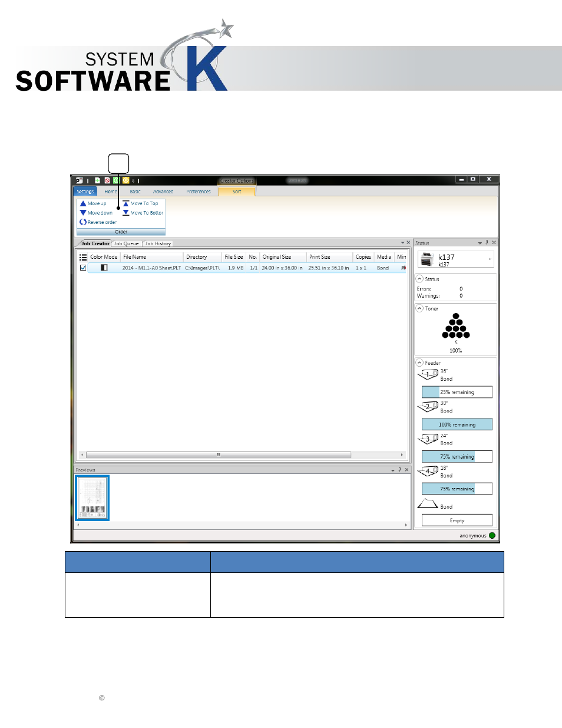Click the column chooser list icon
The image size is (562, 728).
tap(83, 257)
